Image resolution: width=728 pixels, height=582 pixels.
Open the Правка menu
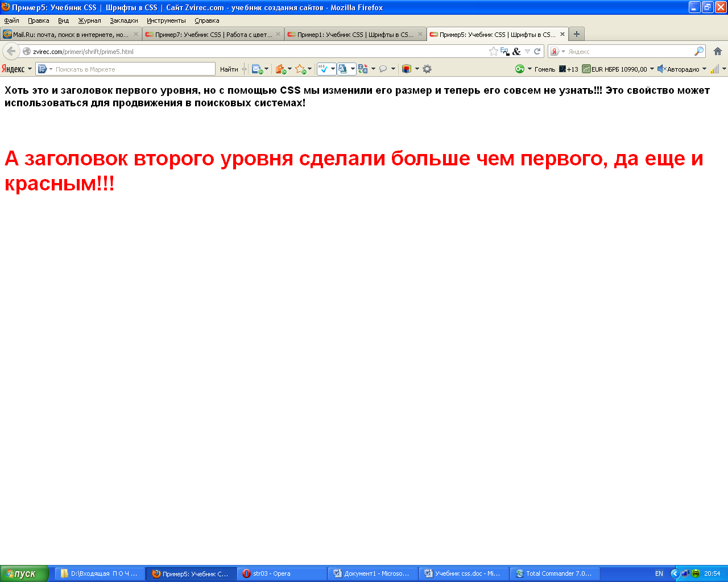38,20
